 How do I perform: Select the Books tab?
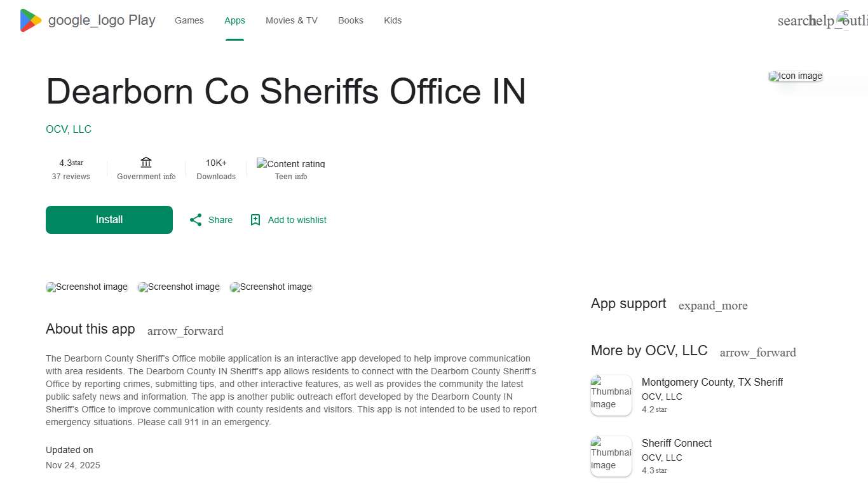[350, 20]
